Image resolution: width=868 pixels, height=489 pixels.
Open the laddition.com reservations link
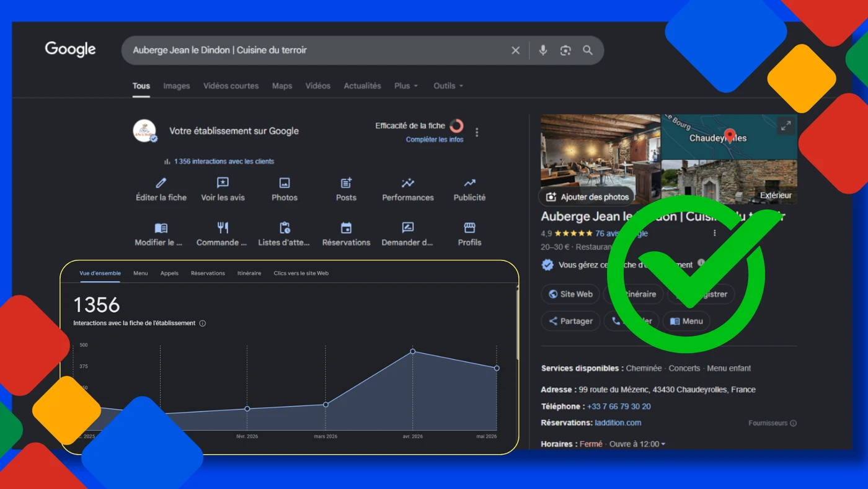(x=618, y=423)
